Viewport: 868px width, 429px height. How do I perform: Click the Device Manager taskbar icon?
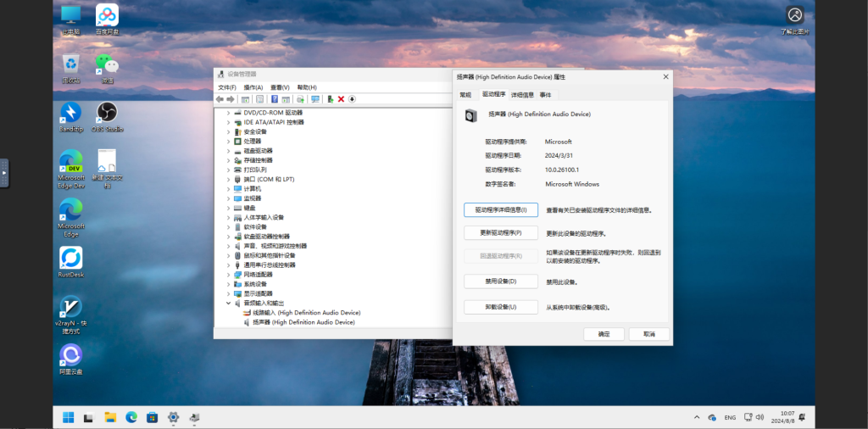194,417
